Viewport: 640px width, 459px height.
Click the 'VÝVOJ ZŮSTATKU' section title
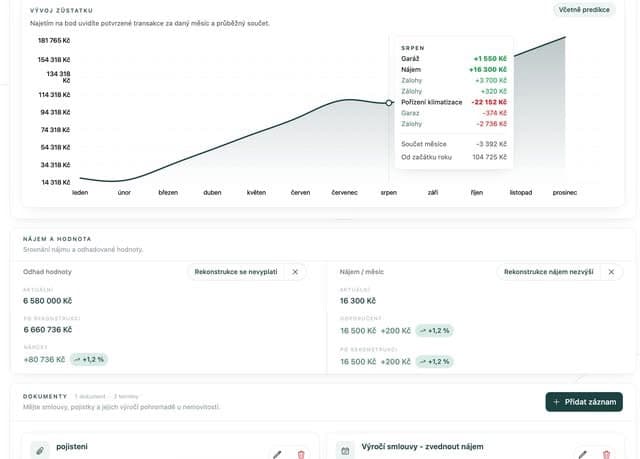point(61,10)
